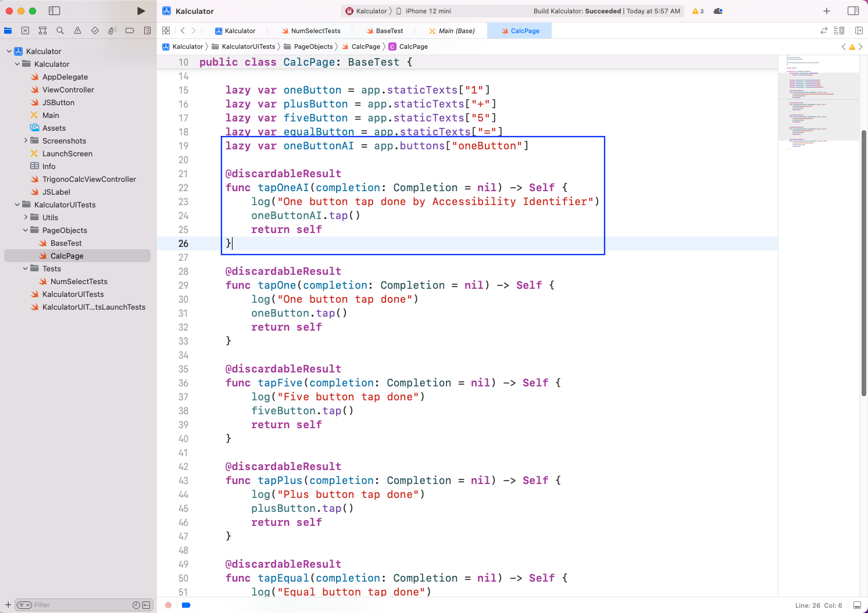
Task: Expand the Screenshots folder
Action: point(25,141)
